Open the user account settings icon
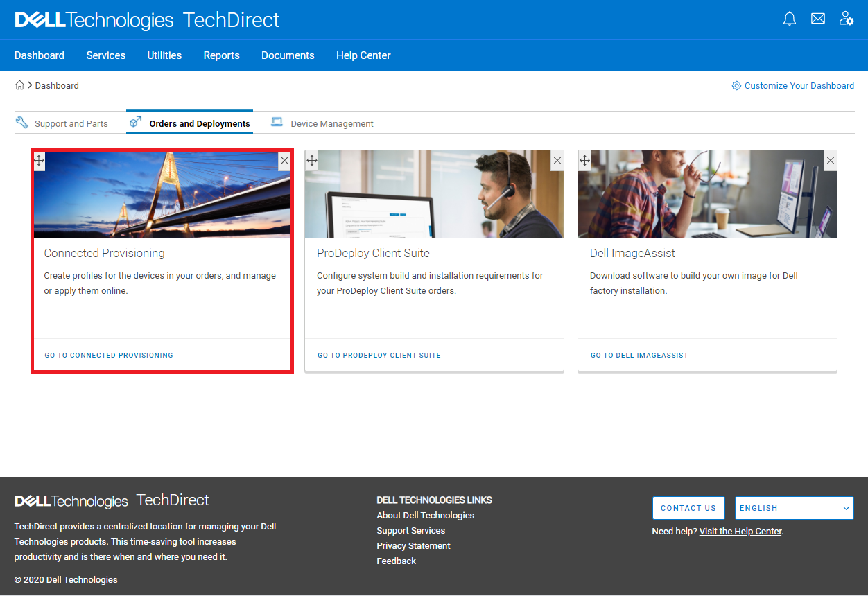 click(847, 19)
